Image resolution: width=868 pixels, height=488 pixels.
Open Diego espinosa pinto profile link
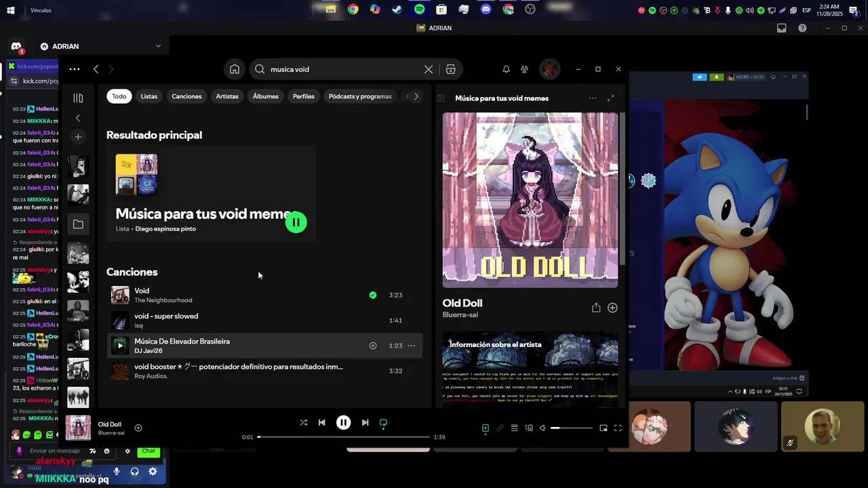165,229
